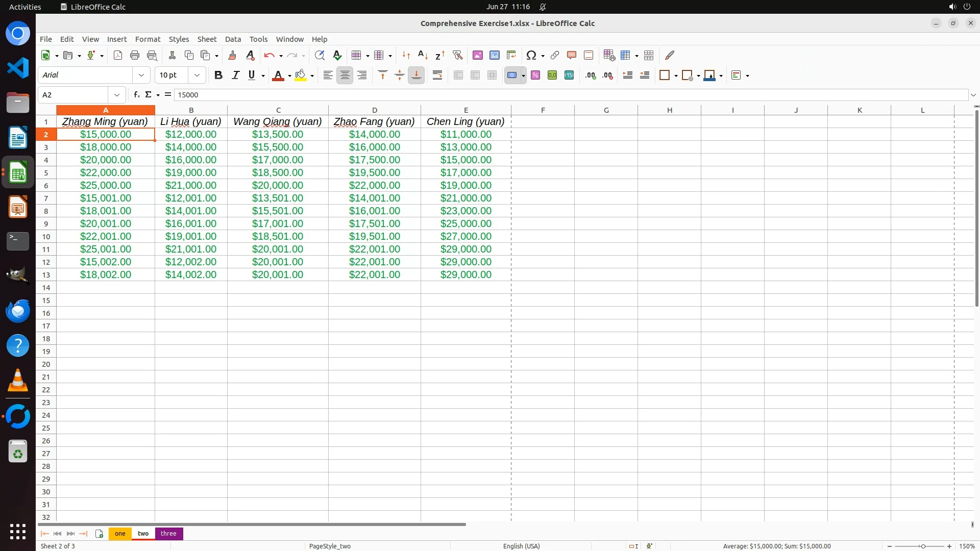Toggle italic formatting
980x551 pixels.
click(x=235, y=75)
